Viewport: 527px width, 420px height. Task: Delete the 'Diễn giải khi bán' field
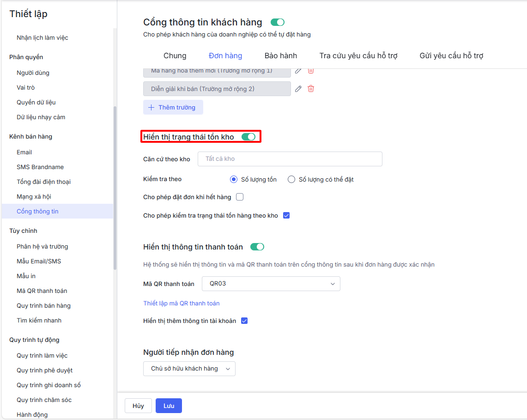(x=311, y=89)
